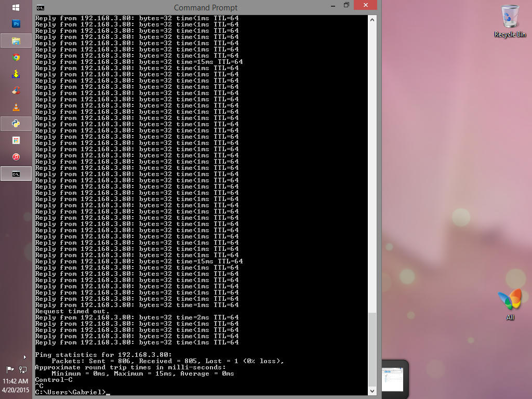
Task: Show hidden tray icons arrow
Action: 24,357
